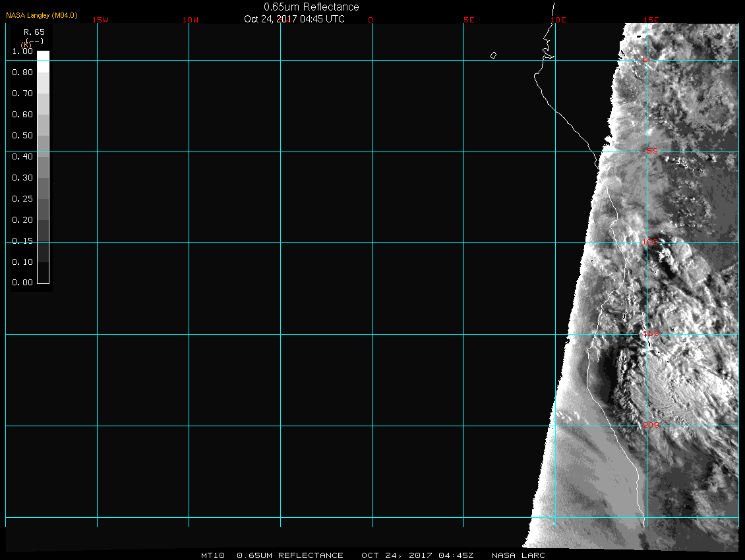Click the 10S latitude label
This screenshot has height=560, width=745.
650,242
